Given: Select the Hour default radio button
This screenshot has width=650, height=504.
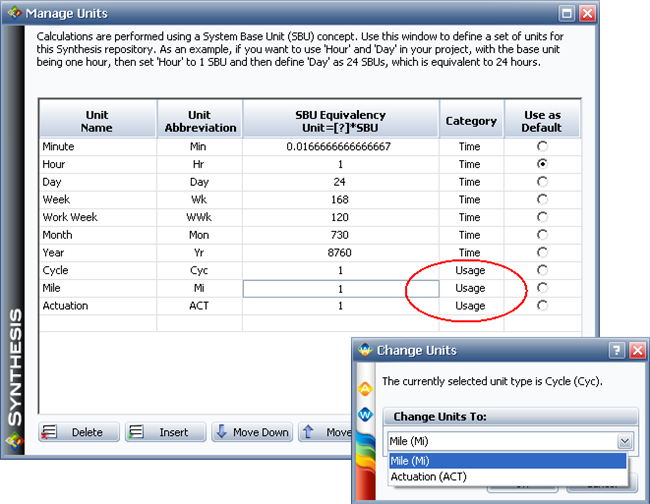Looking at the screenshot, I should point(542,163).
